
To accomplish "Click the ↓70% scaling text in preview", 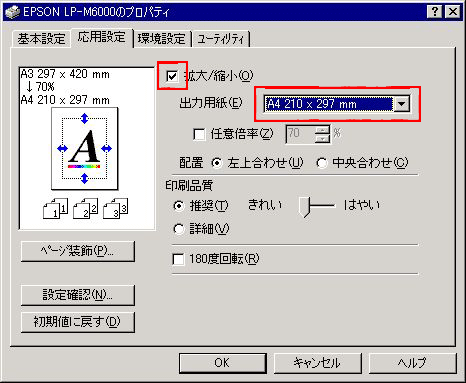I will 40,87.
